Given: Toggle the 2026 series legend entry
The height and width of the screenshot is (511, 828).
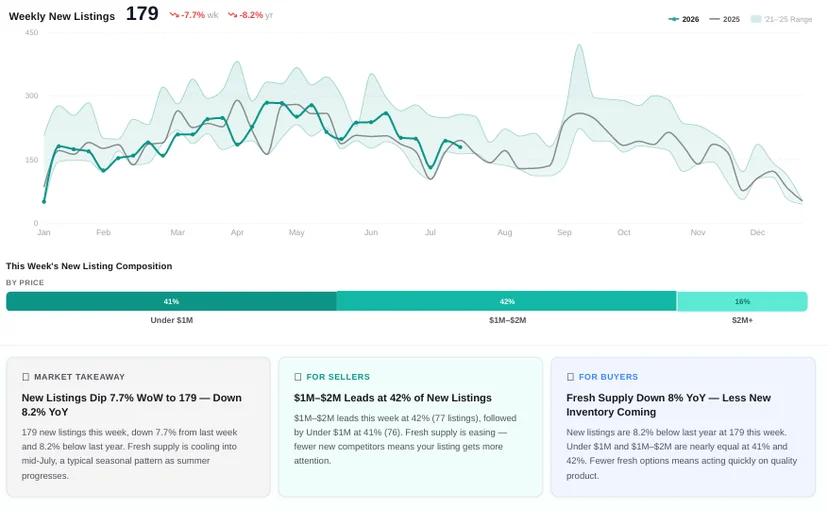Looking at the screenshot, I should (x=683, y=19).
